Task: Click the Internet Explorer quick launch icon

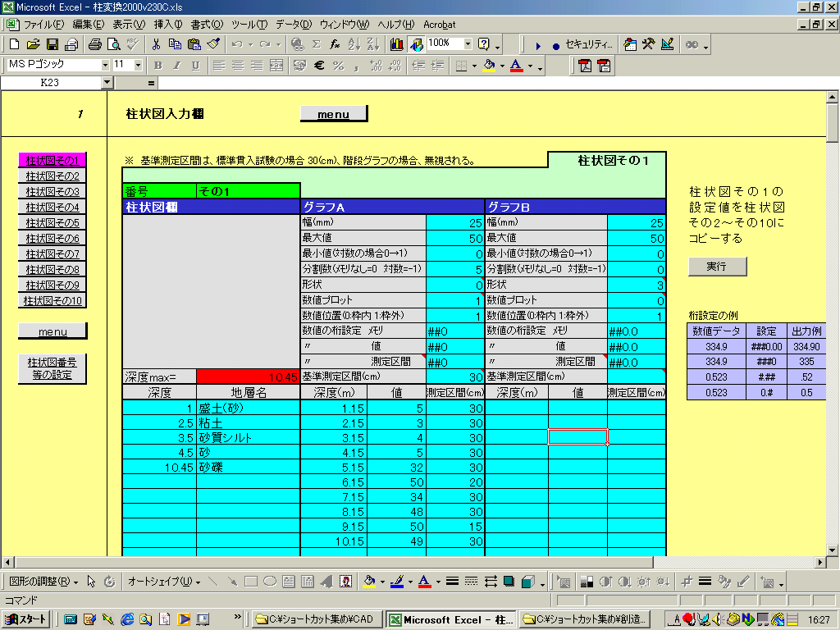Action: pos(127,619)
